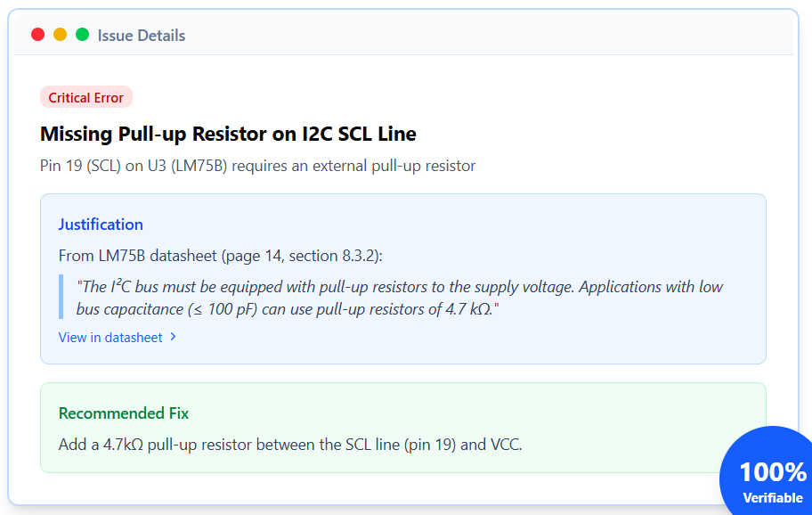Click the Missing Pull-up Resistor heading

tap(228, 134)
